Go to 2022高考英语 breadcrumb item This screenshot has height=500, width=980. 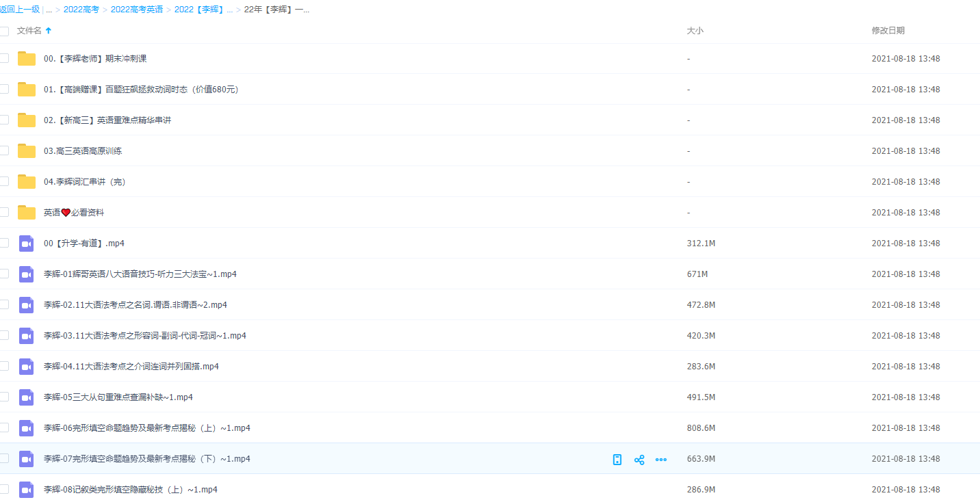point(137,10)
